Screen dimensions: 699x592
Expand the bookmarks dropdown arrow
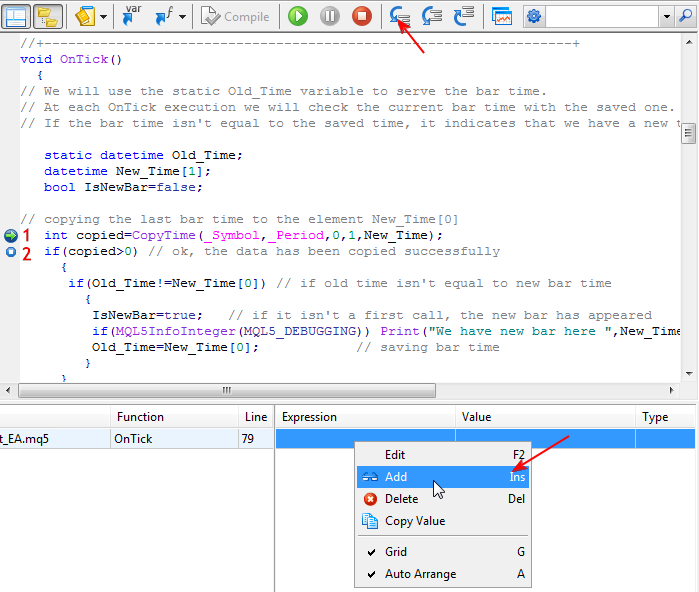pos(103,17)
